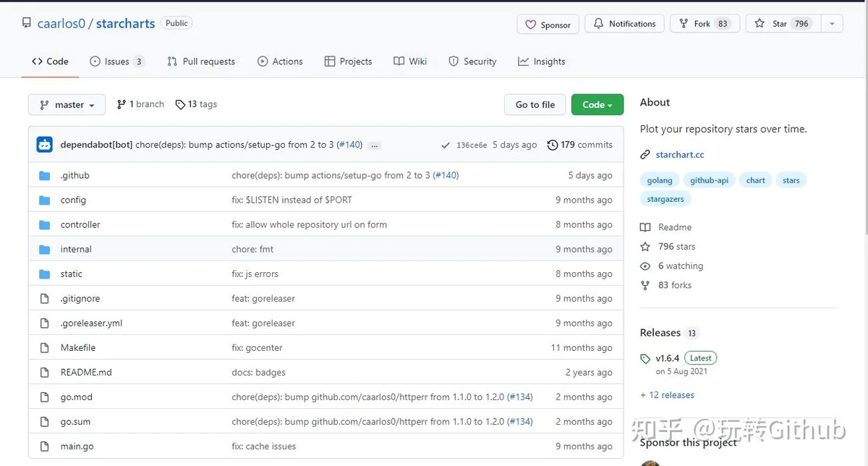868x466 pixels.
Task: Click the 'fix: js errors' commit message
Action: pos(255,274)
